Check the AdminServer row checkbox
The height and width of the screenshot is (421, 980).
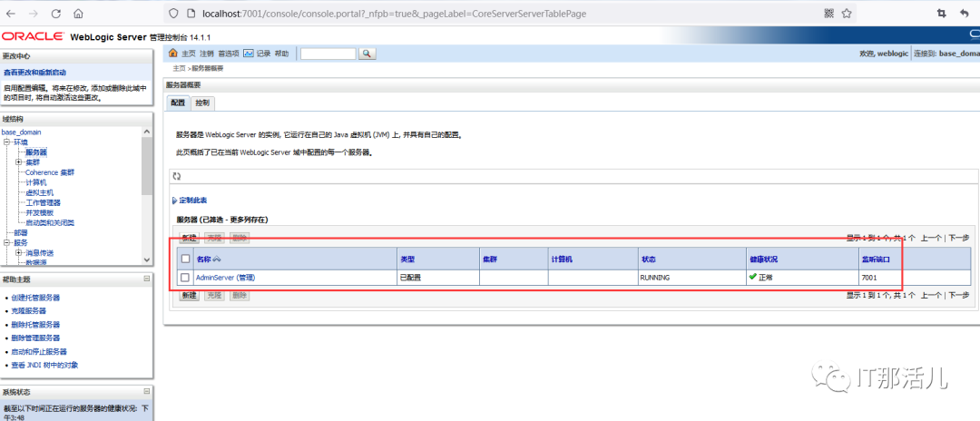click(x=185, y=278)
